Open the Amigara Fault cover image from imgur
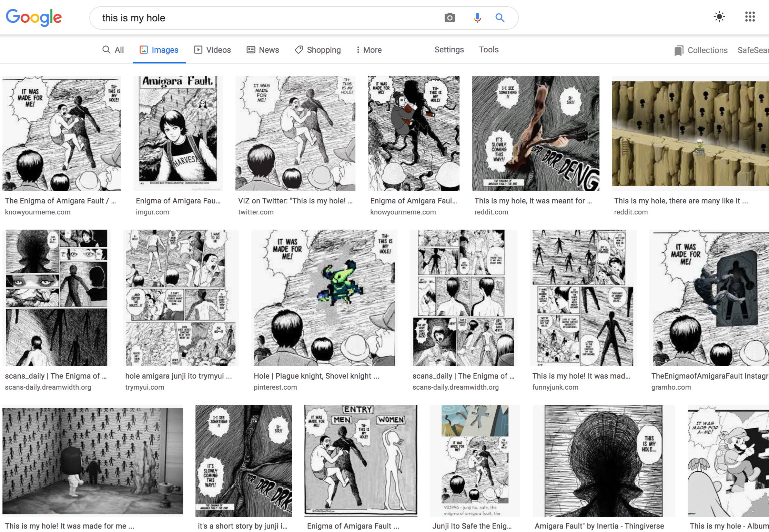Image resolution: width=769 pixels, height=532 pixels. point(178,133)
